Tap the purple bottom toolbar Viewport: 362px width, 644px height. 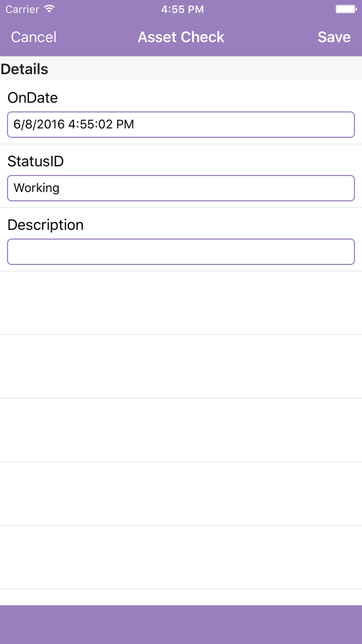(181, 624)
